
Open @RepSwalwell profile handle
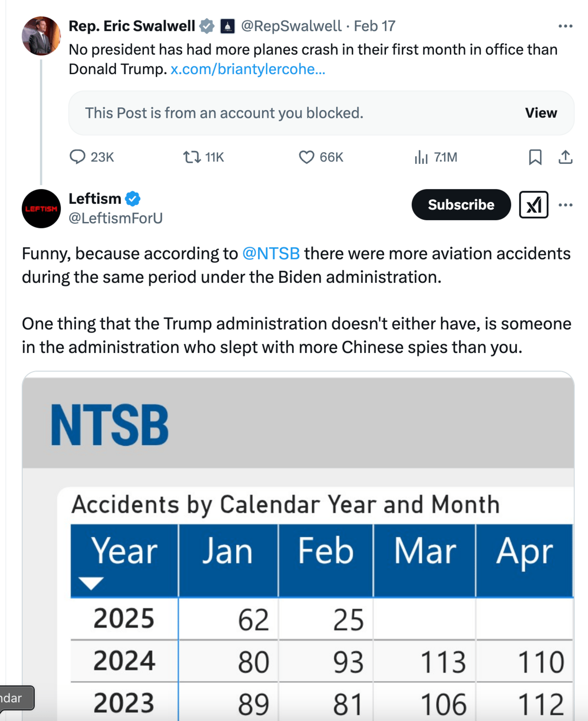coord(291,26)
